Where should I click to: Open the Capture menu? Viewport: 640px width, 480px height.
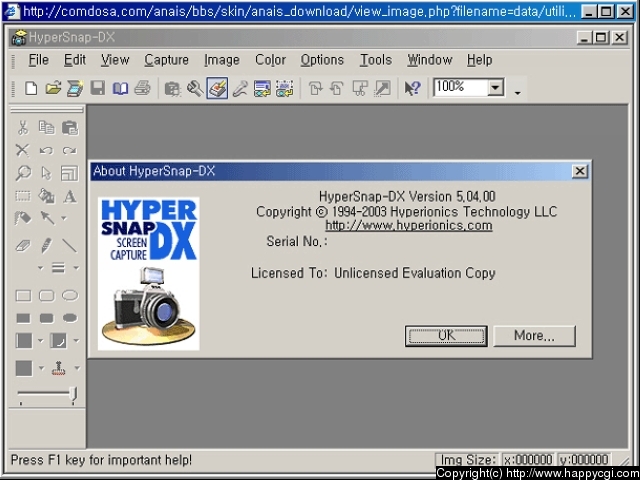coord(166,60)
